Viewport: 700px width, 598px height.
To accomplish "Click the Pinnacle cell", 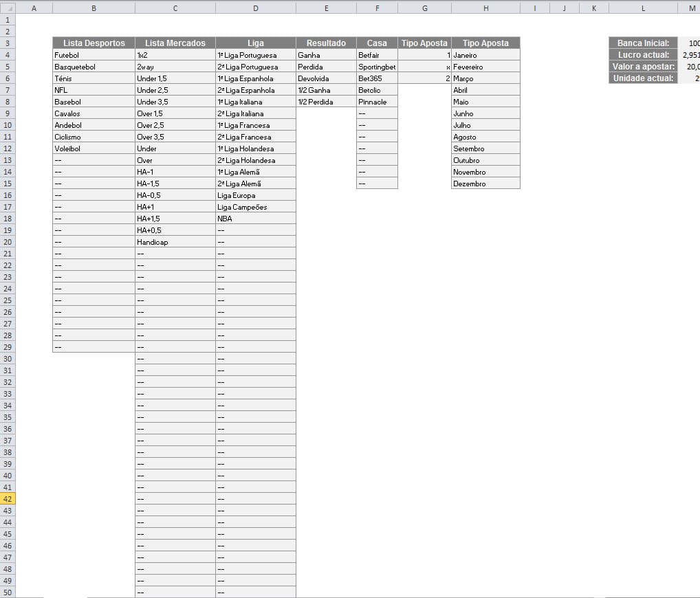I will [x=377, y=102].
